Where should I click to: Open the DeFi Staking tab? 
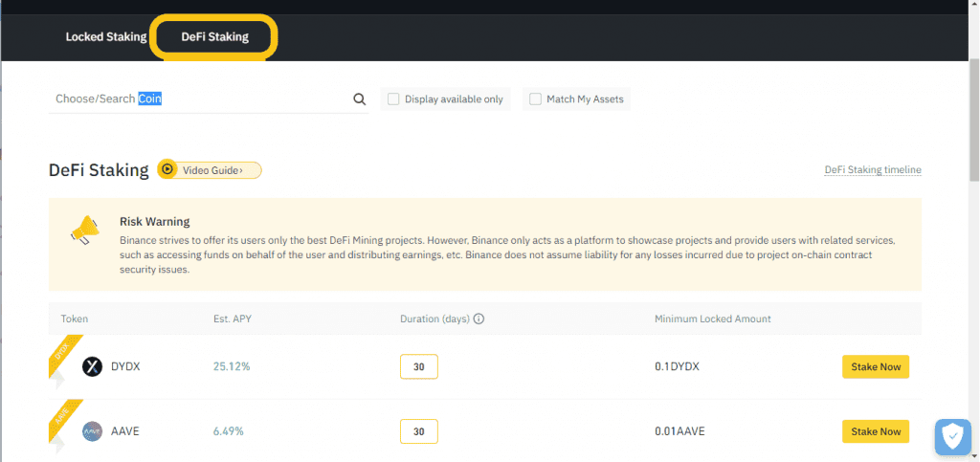pyautogui.click(x=215, y=37)
